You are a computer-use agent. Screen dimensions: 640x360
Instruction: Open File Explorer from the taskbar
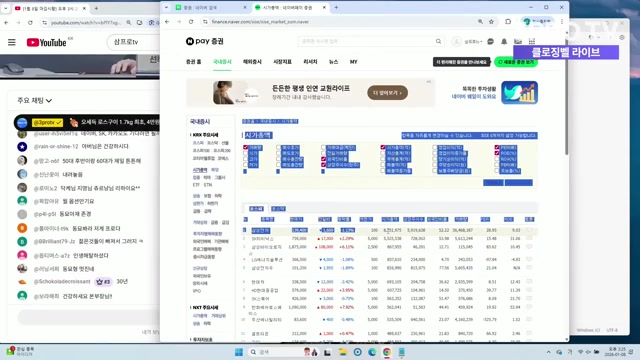[x=342, y=352]
